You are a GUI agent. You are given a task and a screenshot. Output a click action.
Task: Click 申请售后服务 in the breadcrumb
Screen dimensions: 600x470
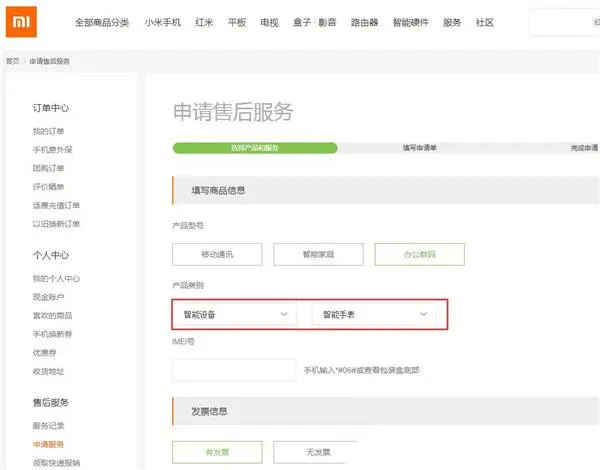pos(50,61)
